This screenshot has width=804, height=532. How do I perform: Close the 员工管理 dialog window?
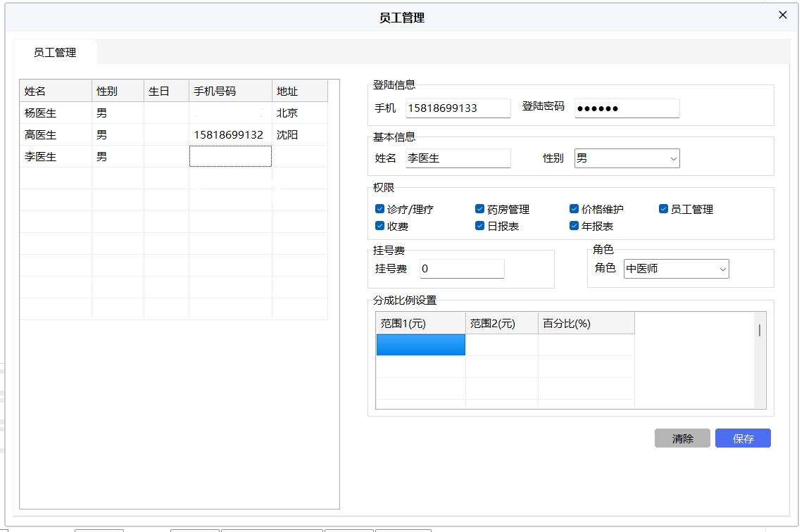click(x=782, y=15)
